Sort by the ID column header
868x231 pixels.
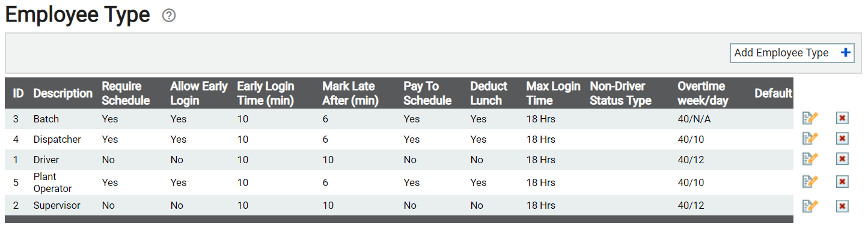[19, 94]
